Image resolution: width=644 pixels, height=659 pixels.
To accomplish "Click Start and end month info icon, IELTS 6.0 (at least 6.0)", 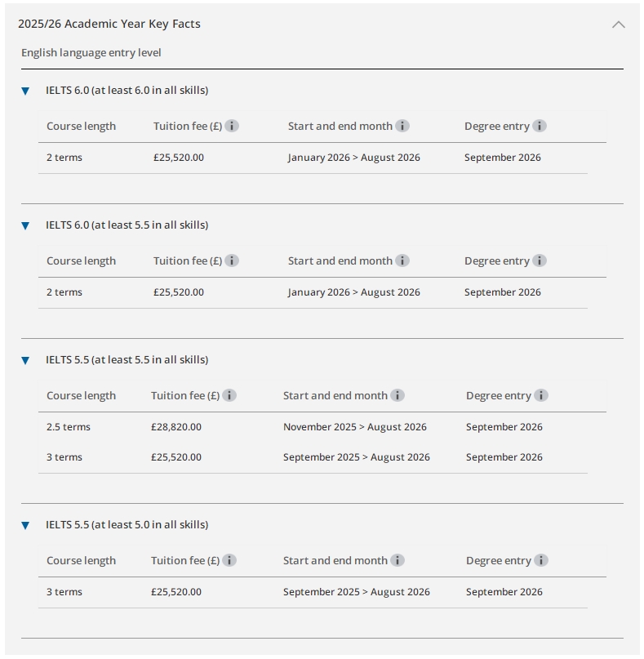I will 402,126.
